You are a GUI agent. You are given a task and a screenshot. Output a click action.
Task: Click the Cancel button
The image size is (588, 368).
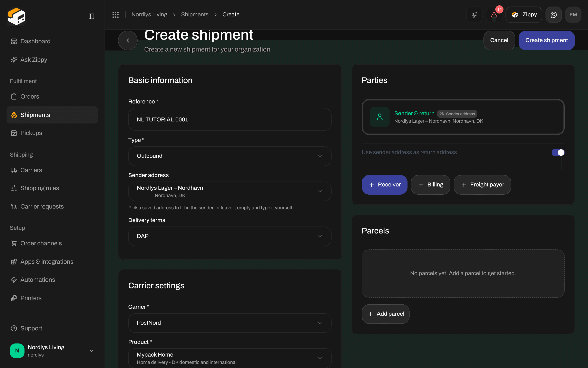click(x=499, y=40)
